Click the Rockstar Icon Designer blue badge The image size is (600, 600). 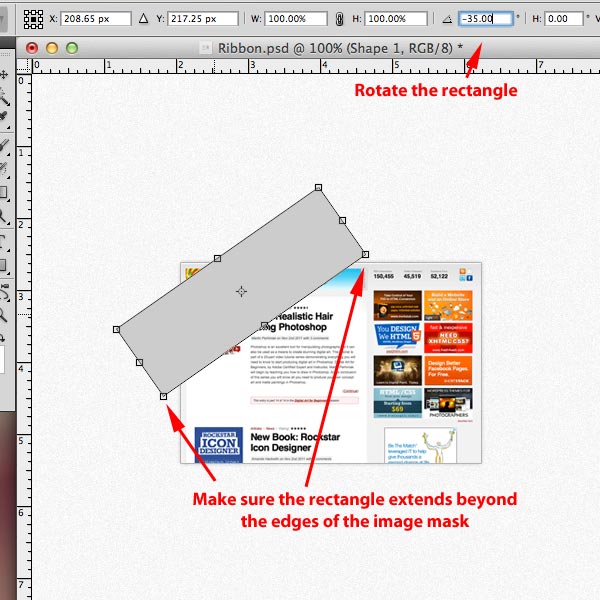click(219, 445)
